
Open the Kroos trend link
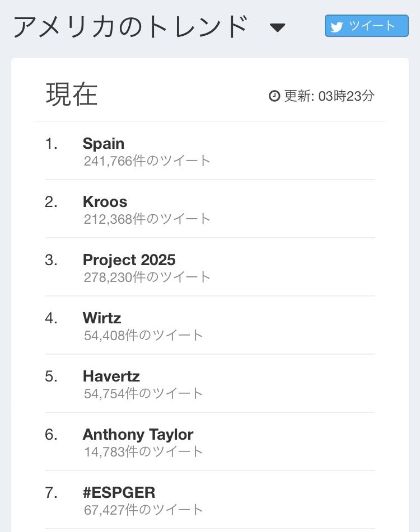[x=105, y=201]
